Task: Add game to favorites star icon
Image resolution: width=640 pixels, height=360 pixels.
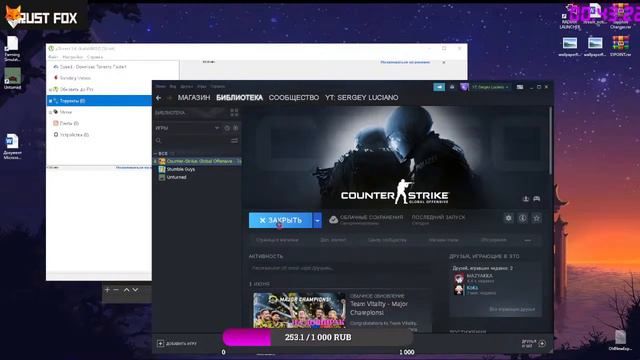Action: [x=537, y=218]
